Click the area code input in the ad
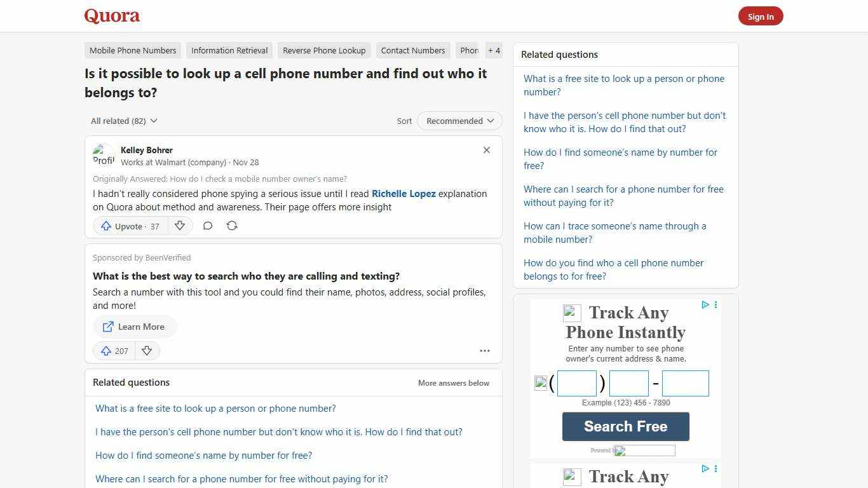868x488 pixels. [576, 383]
